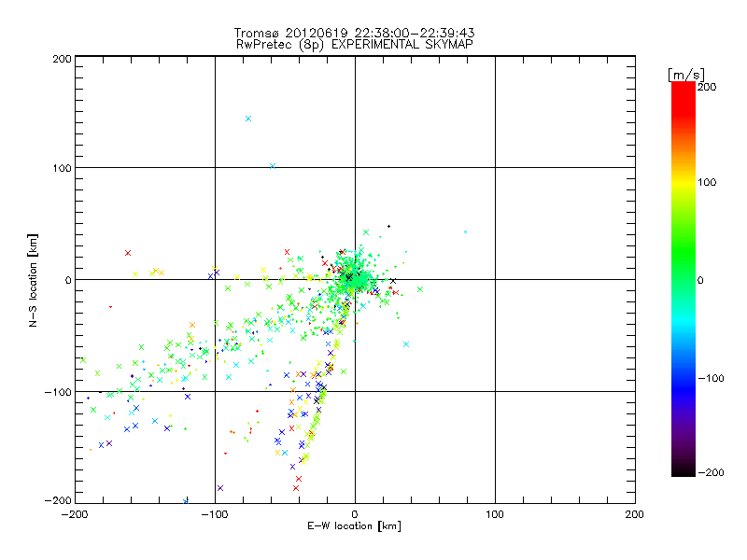This screenshot has width=747, height=560.
Task: Click the colorbar tick label "200" at top
Action: click(x=707, y=87)
